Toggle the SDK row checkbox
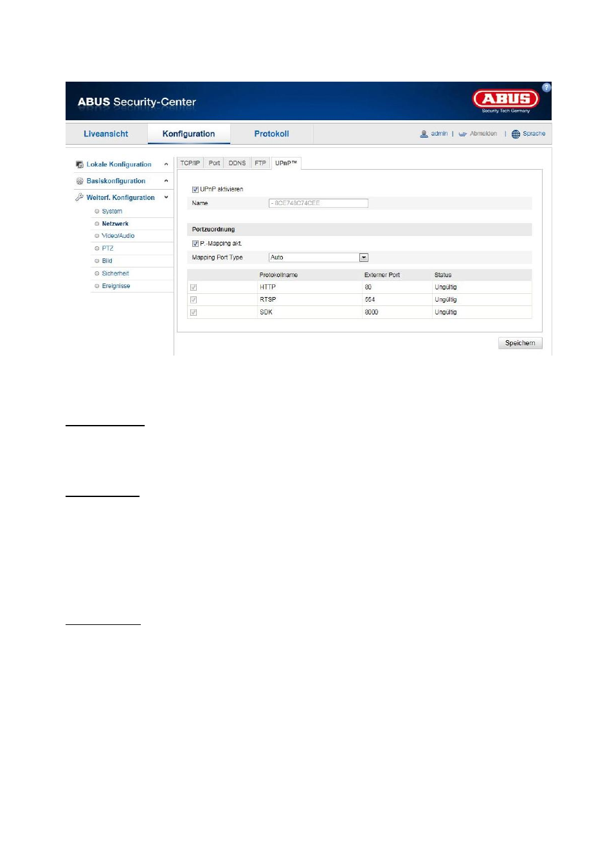The image size is (614, 868). click(x=194, y=312)
